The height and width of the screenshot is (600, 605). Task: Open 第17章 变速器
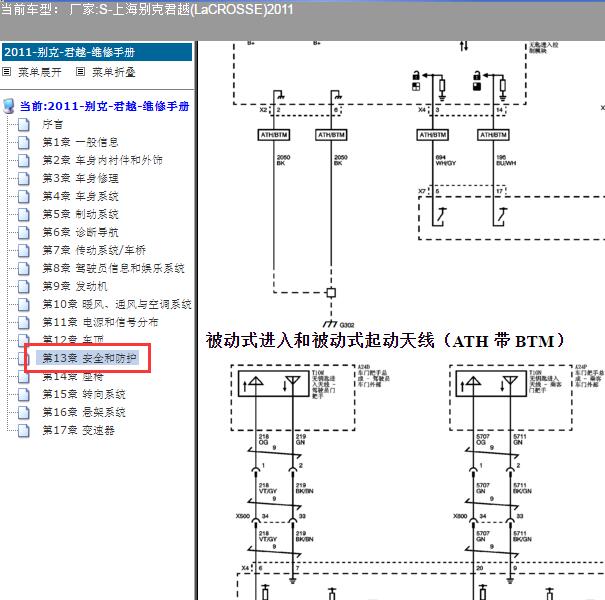pyautogui.click(x=78, y=430)
